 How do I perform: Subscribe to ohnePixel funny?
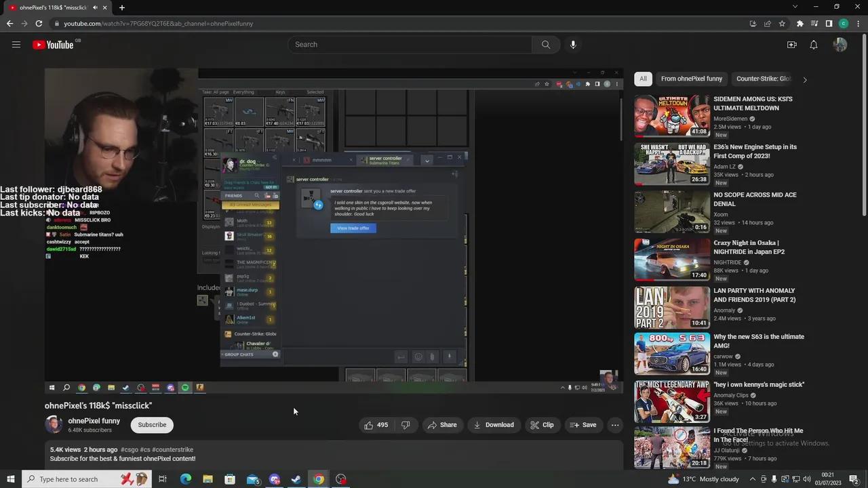pos(152,425)
